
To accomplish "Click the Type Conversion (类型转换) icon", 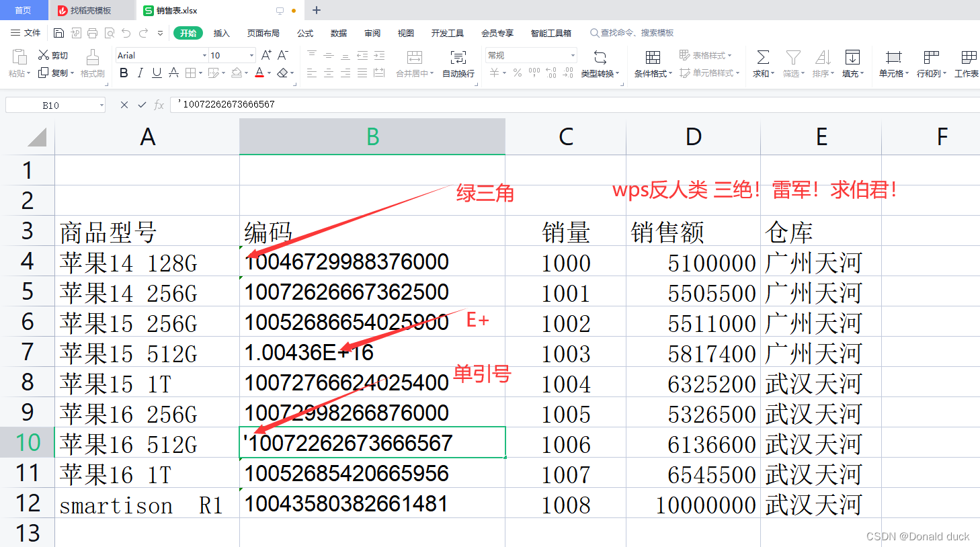I will tap(600, 57).
